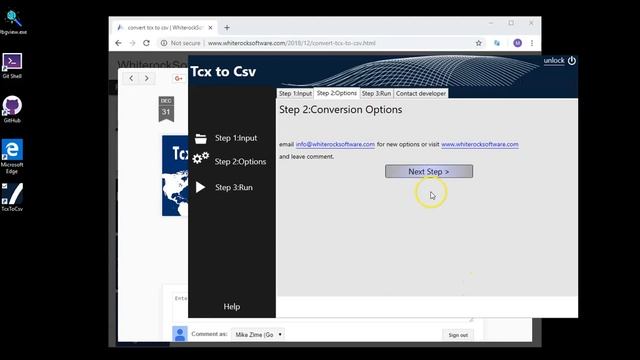Click the Tcx to Csv title text
This screenshot has width=640, height=360.
coord(223,71)
